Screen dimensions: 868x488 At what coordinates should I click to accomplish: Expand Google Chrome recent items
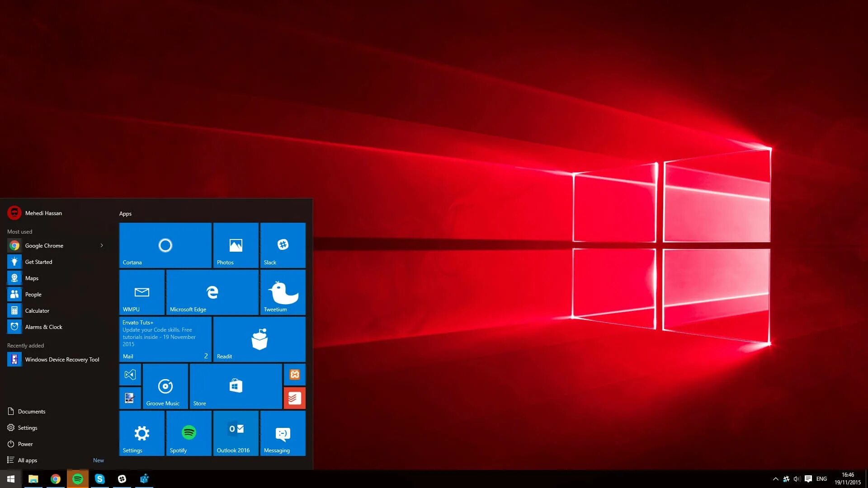coord(101,245)
